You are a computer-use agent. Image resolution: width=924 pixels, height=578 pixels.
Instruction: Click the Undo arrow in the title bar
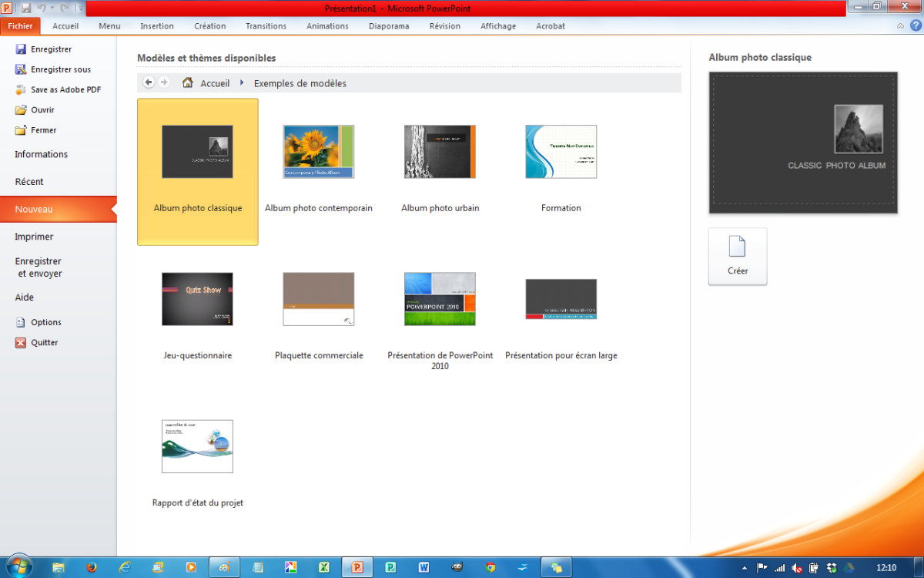(x=42, y=8)
